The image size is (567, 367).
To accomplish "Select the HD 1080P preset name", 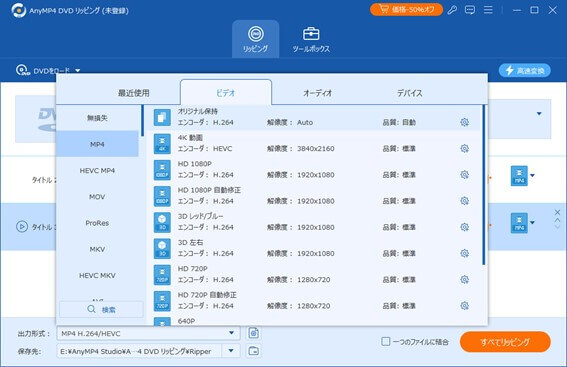I will [195, 164].
